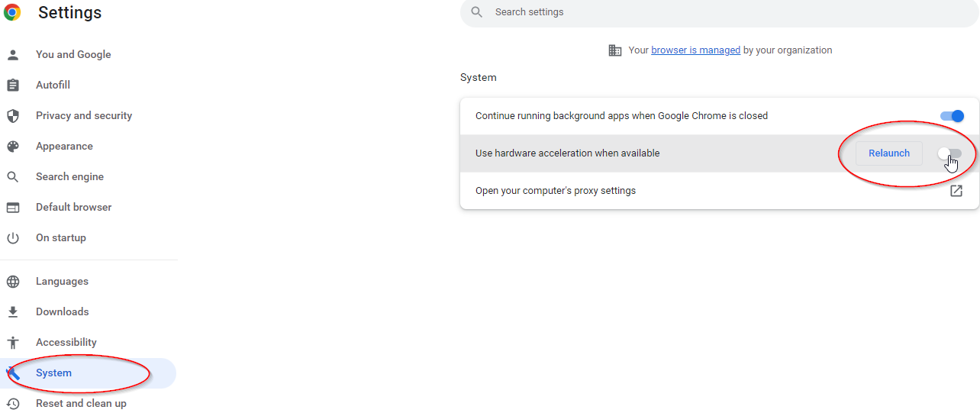The height and width of the screenshot is (413, 980).
Task: Click the On startup power icon
Action: 13,238
